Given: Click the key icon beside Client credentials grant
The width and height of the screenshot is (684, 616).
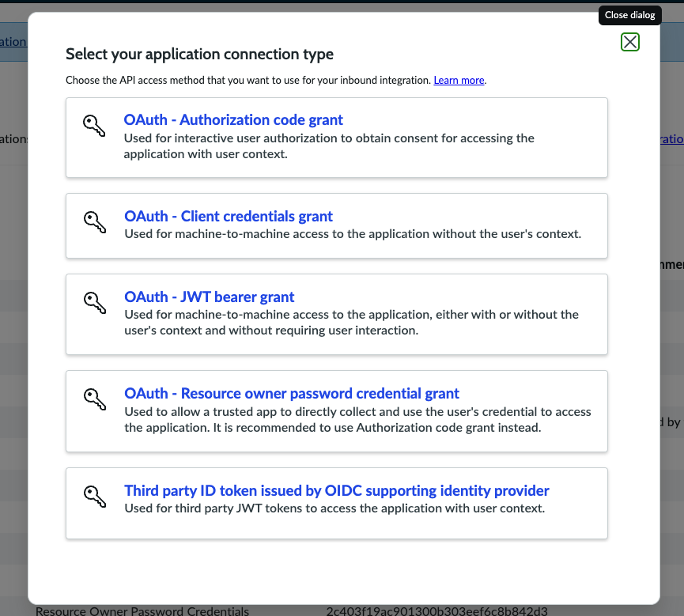Looking at the screenshot, I should click(94, 223).
